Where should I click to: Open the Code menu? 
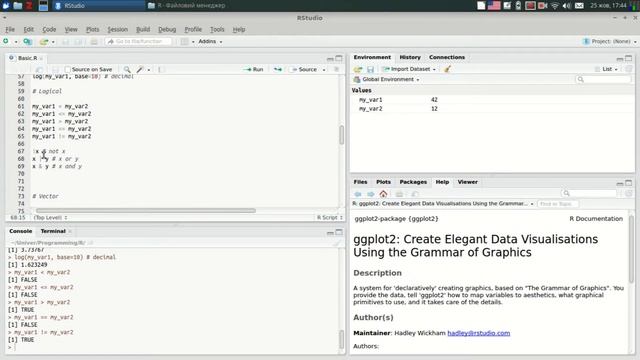(x=49, y=29)
